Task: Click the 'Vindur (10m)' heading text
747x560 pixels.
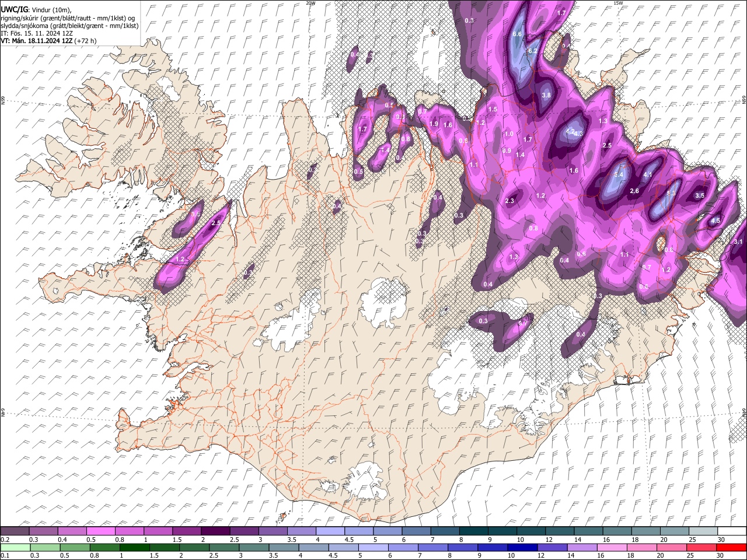Action: click(x=51, y=9)
